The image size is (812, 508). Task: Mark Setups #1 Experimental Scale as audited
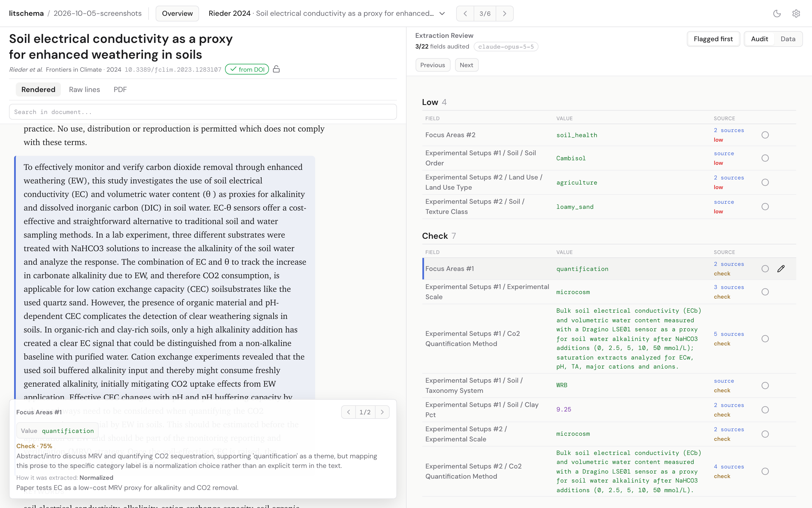[x=765, y=292]
